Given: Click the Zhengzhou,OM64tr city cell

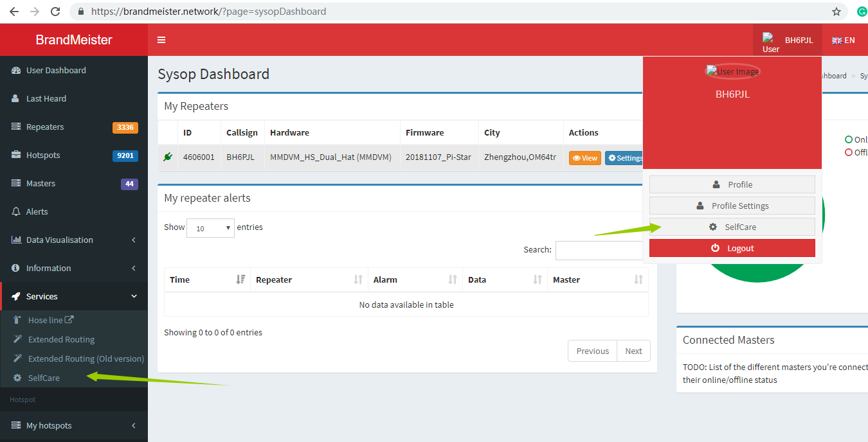Looking at the screenshot, I should click(521, 157).
